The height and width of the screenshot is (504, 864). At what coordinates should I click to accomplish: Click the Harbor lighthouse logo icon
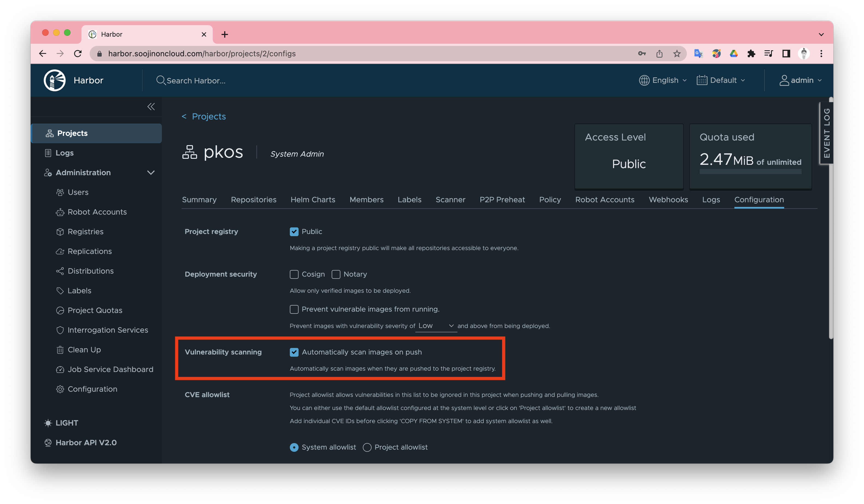(54, 80)
